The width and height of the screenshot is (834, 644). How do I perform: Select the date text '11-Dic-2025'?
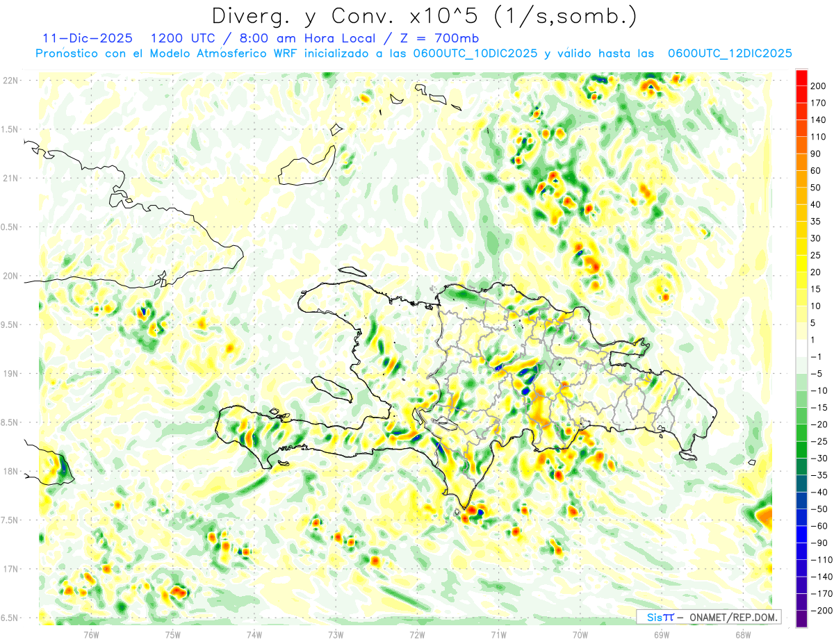(x=87, y=38)
